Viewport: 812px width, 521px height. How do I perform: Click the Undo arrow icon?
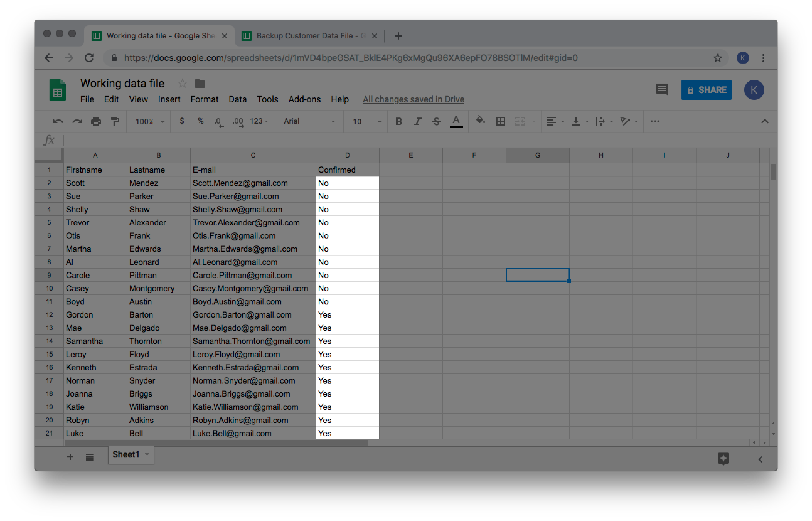[x=58, y=122]
